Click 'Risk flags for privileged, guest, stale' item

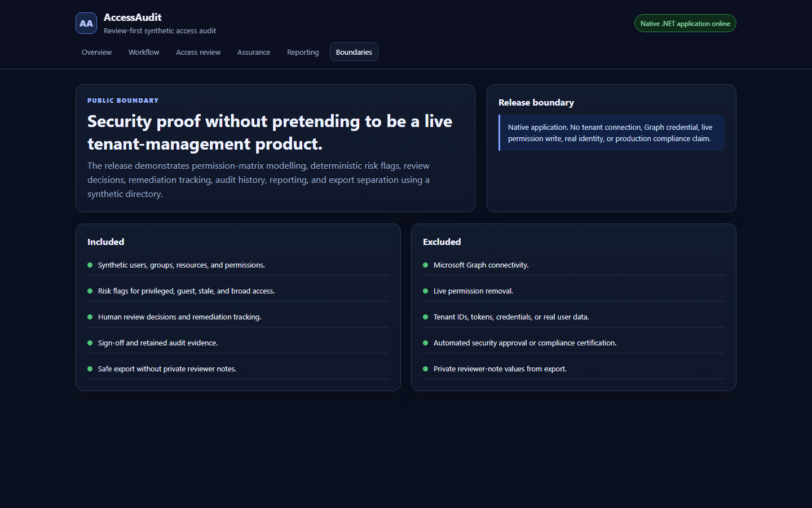point(186,291)
